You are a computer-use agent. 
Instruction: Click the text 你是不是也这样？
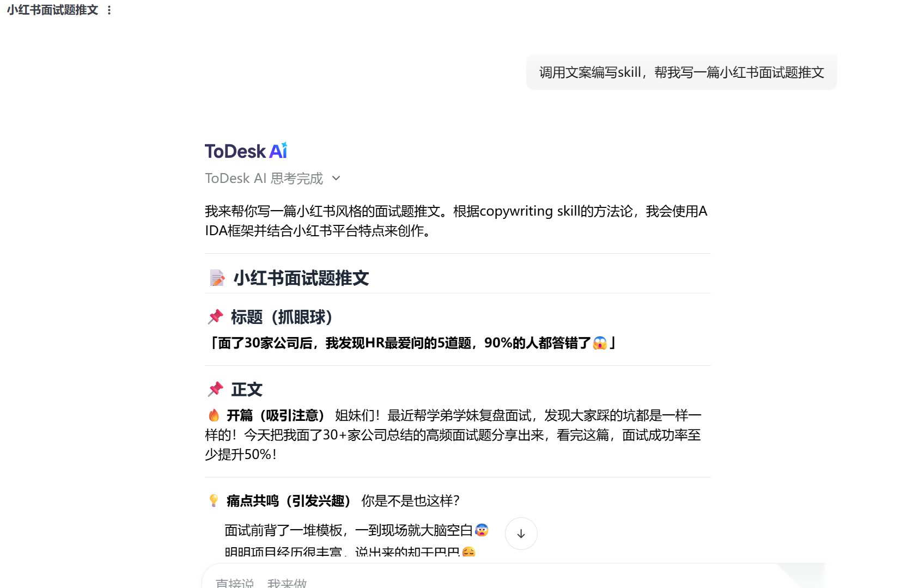click(411, 500)
